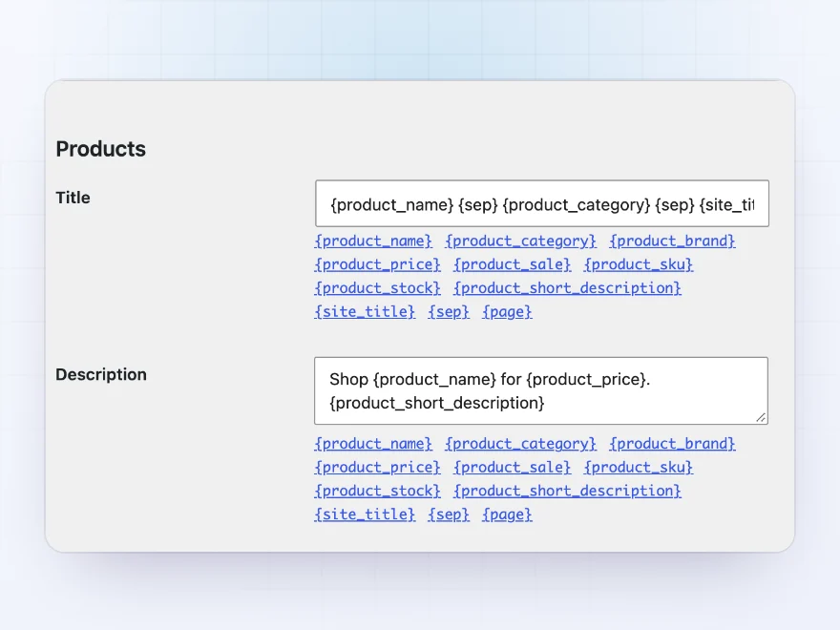Add {site_title} tag below Description box
The image size is (840, 630).
click(x=365, y=514)
